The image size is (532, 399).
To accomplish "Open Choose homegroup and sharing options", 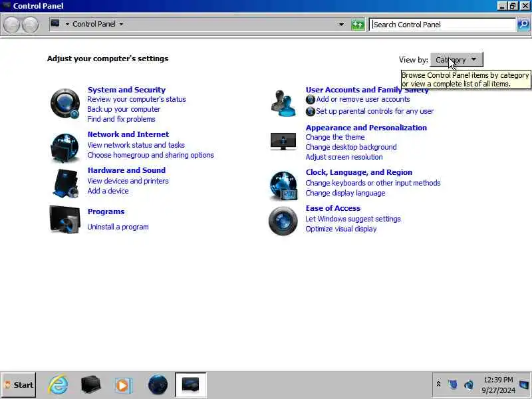I will click(151, 155).
